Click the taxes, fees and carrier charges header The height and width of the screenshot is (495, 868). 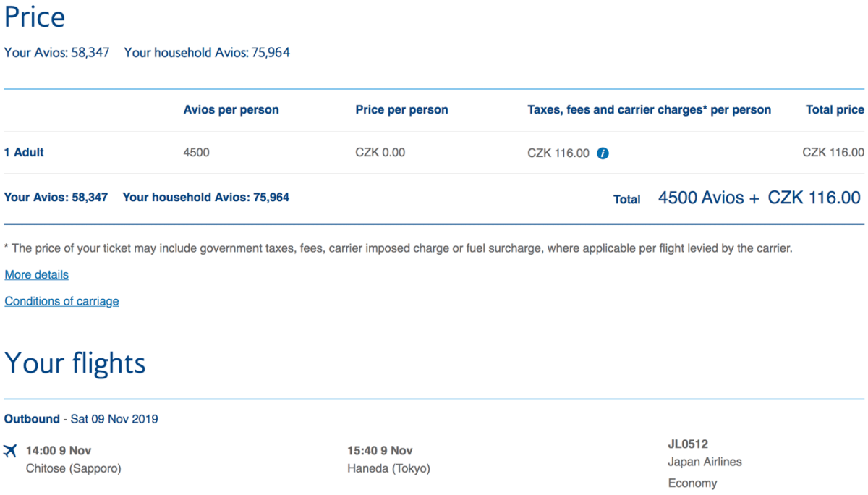click(x=649, y=110)
